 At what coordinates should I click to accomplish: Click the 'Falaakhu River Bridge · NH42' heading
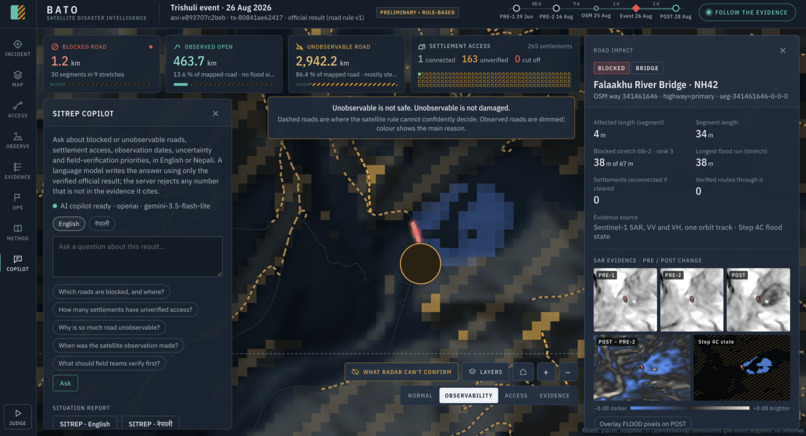(x=655, y=85)
